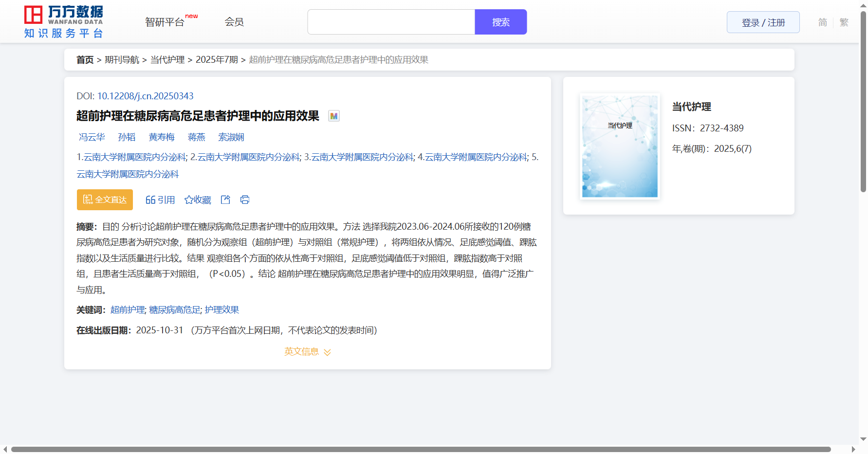Switch to simplified Chinese 简

[822, 22]
